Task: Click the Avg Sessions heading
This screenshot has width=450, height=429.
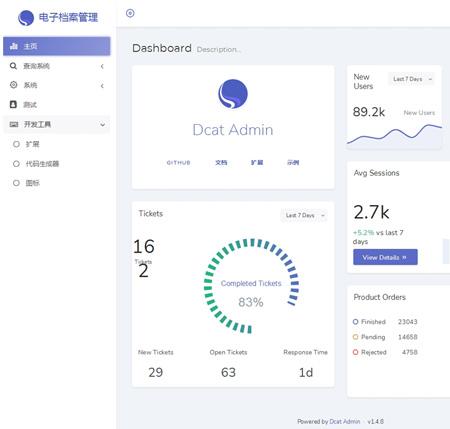Action: click(376, 173)
